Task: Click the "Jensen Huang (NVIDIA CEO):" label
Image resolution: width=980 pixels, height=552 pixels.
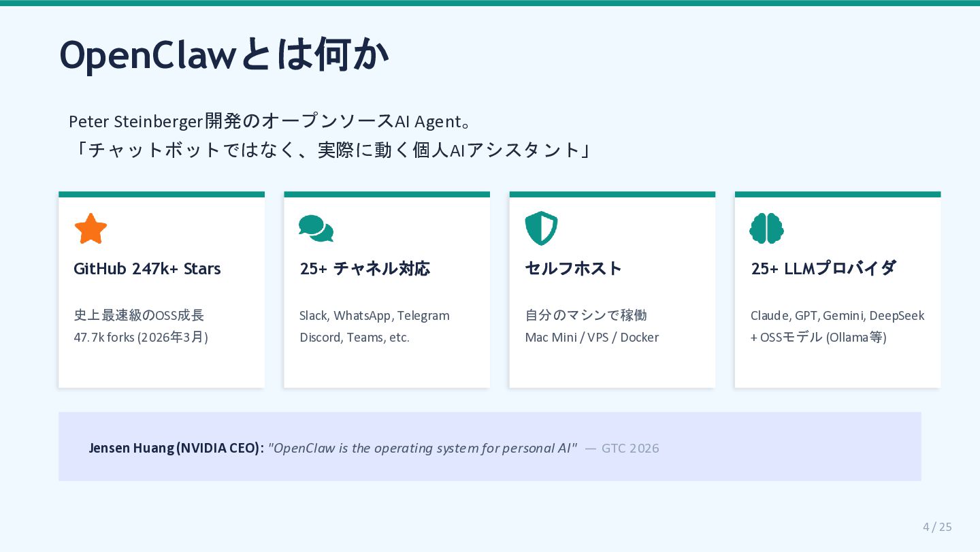Action: point(176,448)
